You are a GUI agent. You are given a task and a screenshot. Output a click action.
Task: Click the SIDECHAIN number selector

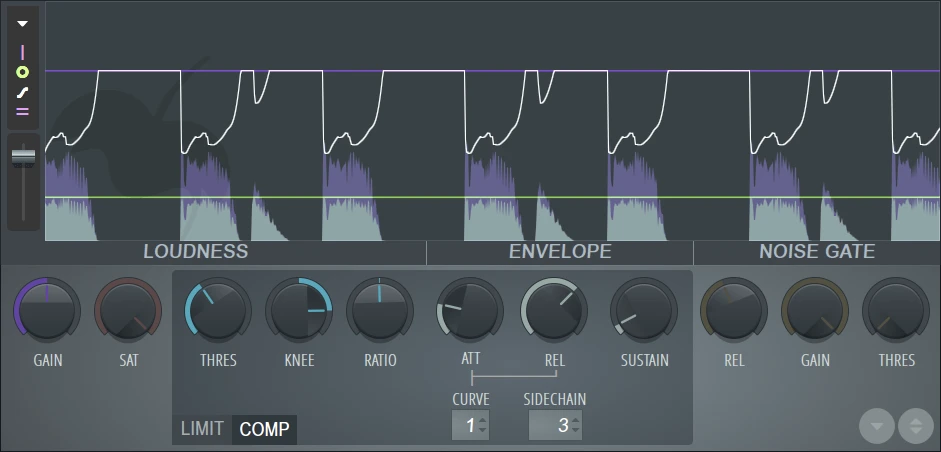pyautogui.click(x=555, y=425)
